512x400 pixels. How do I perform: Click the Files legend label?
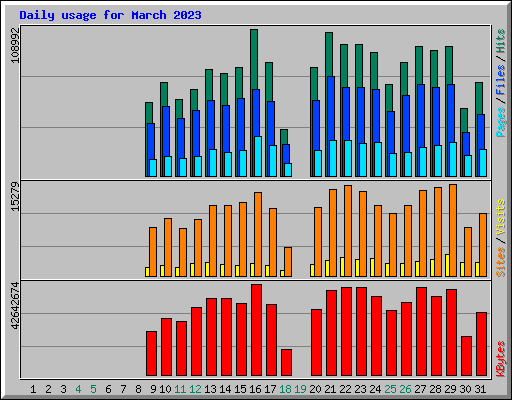point(501,80)
